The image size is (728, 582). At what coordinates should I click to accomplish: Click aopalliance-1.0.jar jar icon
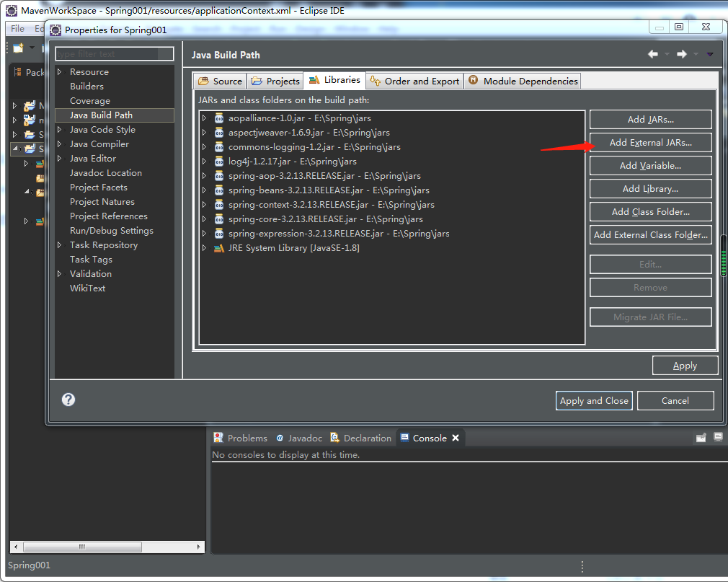[x=219, y=118]
